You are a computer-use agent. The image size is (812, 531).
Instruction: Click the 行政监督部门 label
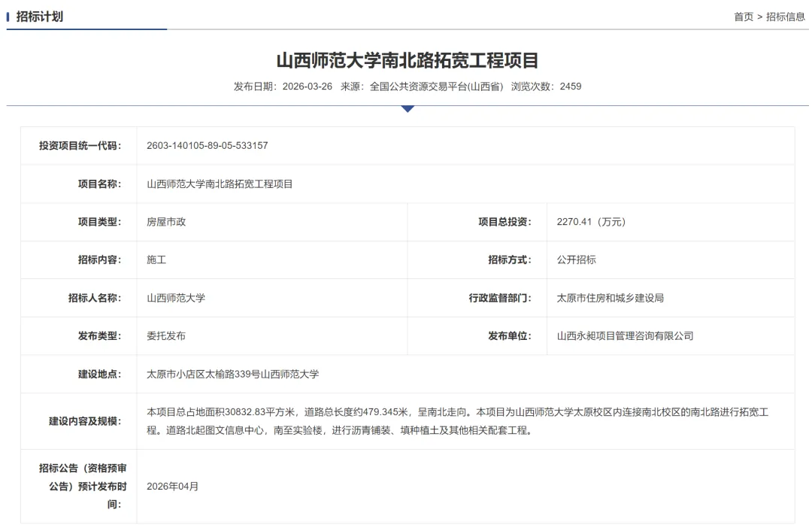point(500,298)
